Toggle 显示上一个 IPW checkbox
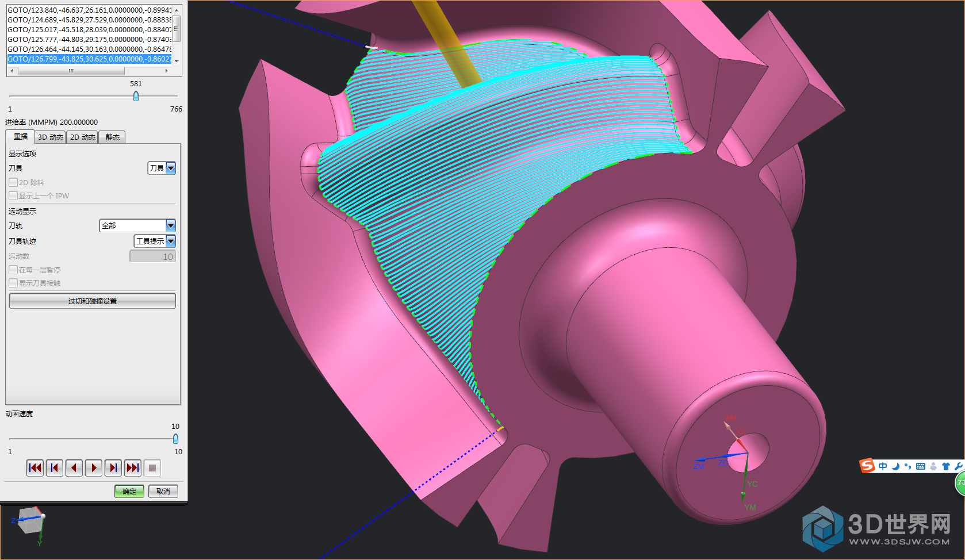 tap(13, 195)
